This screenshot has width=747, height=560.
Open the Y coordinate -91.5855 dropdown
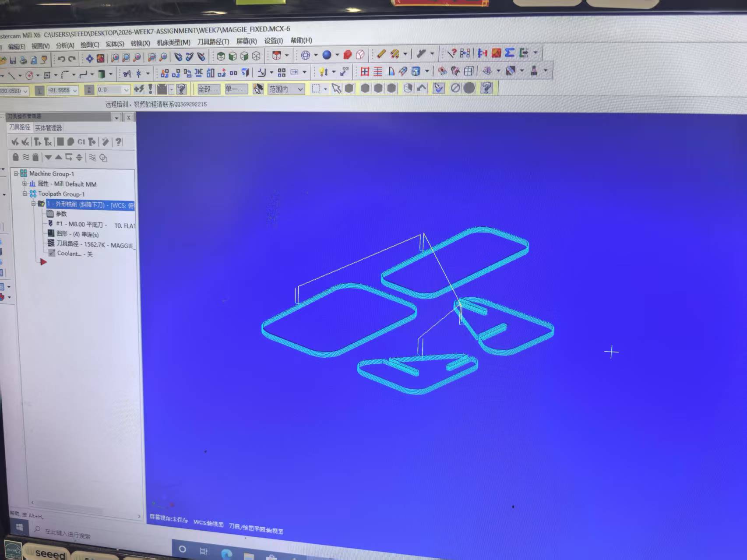tap(75, 90)
